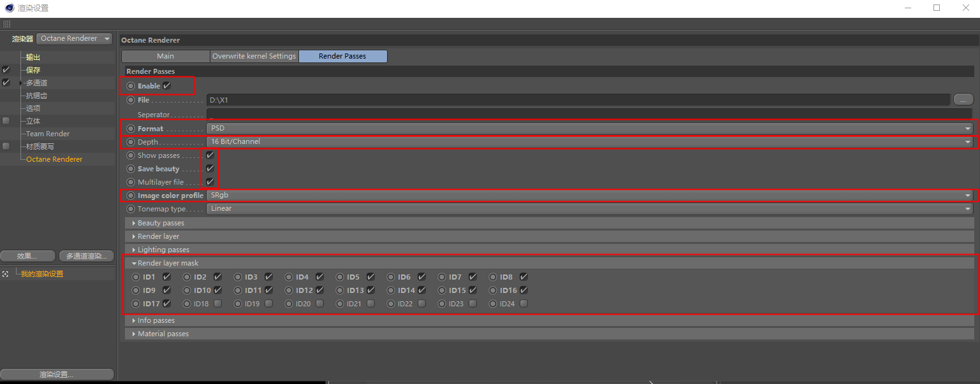Click the file browse ... button
Image resolution: width=980 pixels, height=384 pixels.
pos(963,99)
